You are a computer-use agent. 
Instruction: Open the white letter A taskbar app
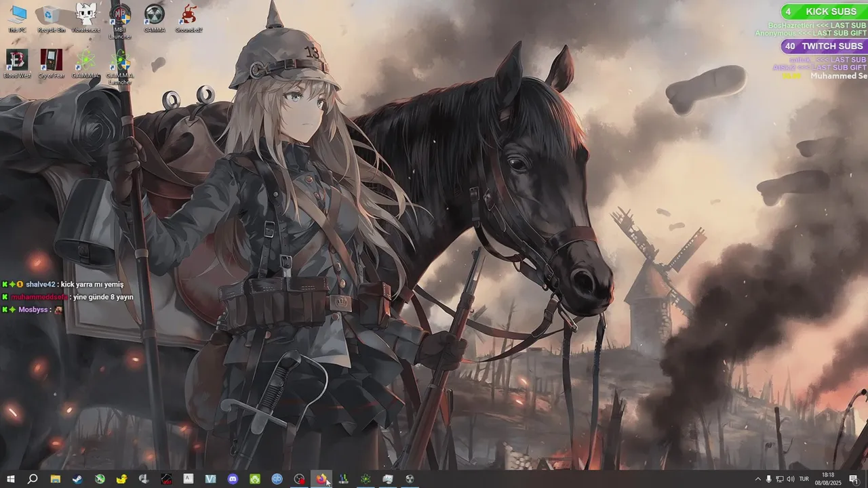click(x=188, y=479)
